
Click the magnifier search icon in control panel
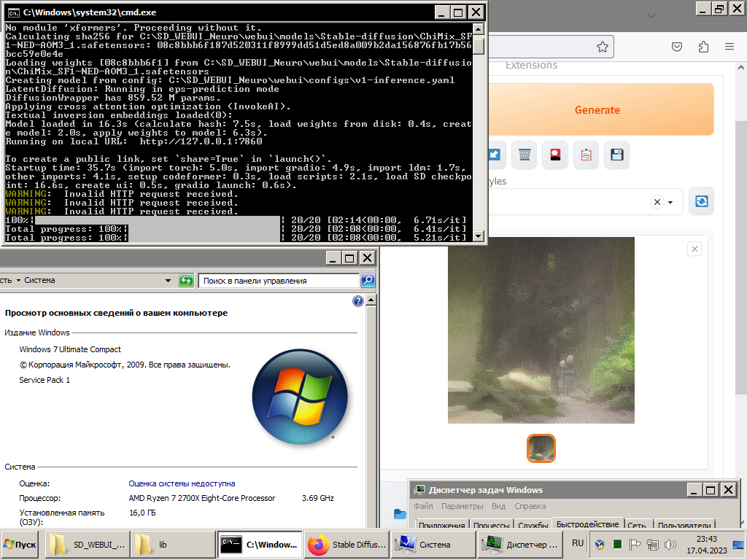point(368,281)
